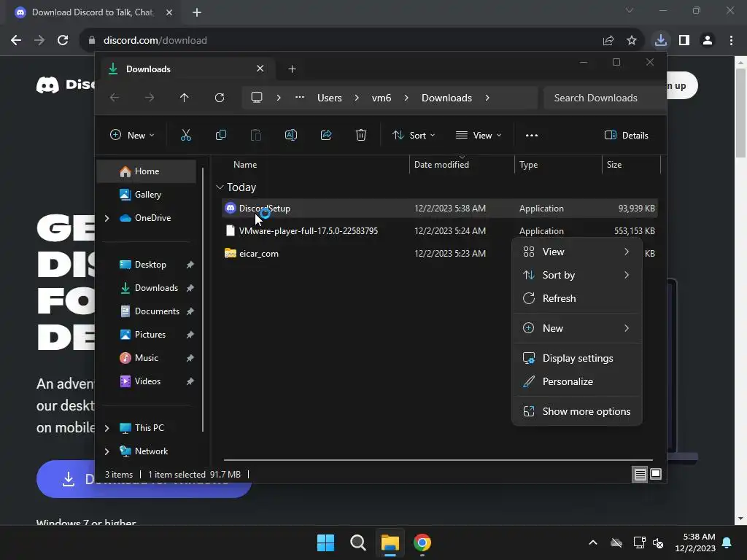
Task: Select the eicar_com folder
Action: click(439, 254)
